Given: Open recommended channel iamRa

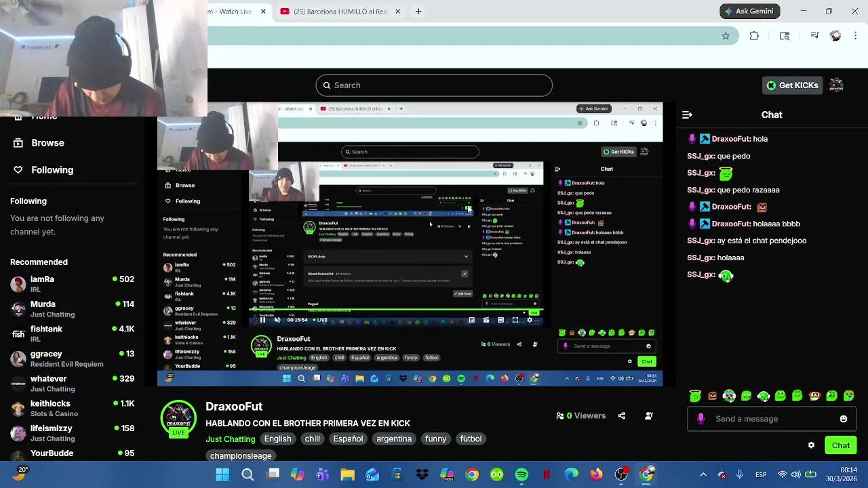Looking at the screenshot, I should (x=72, y=284).
